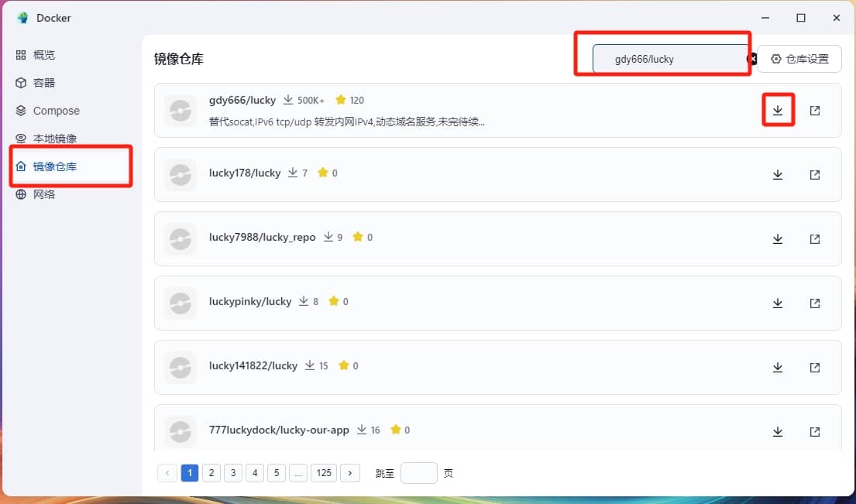Open luckypinky/lucky external link icon
856x504 pixels.
pos(814,303)
